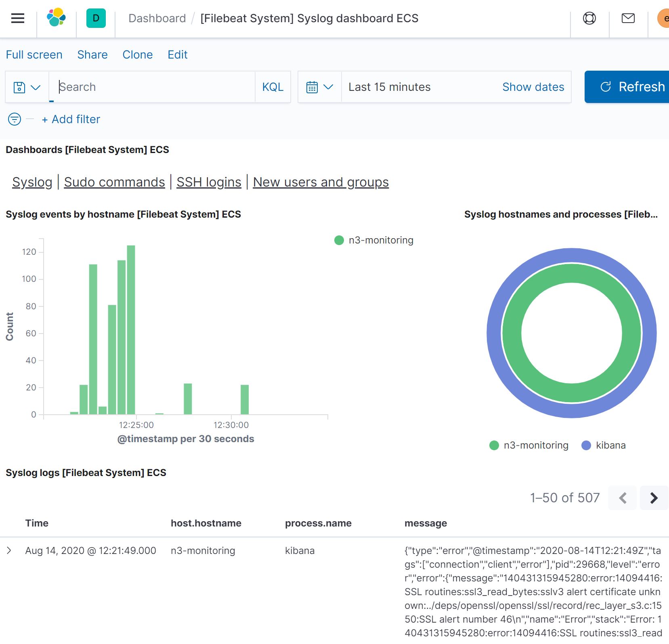Screen dimensions: 669x644
Task: Select Share in the dashboard menu
Action: [x=92, y=55]
